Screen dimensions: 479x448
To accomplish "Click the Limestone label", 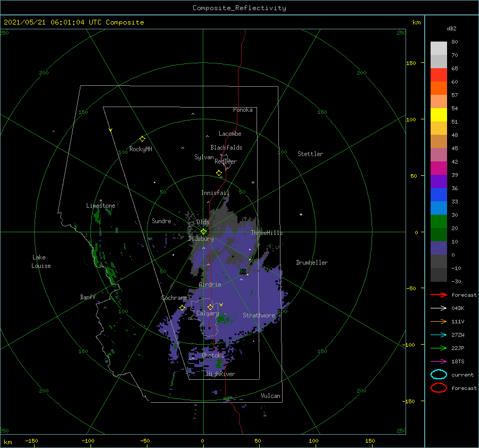I will click(x=101, y=206).
